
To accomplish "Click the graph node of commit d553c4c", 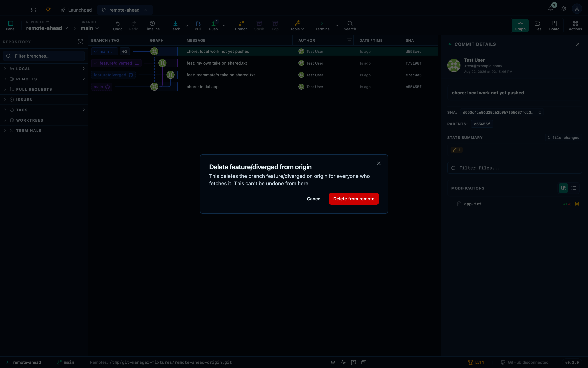I will (x=154, y=51).
